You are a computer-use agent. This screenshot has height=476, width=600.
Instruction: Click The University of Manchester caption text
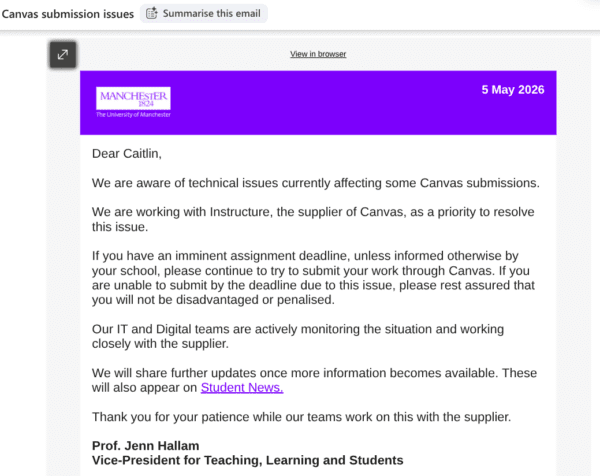point(133,114)
